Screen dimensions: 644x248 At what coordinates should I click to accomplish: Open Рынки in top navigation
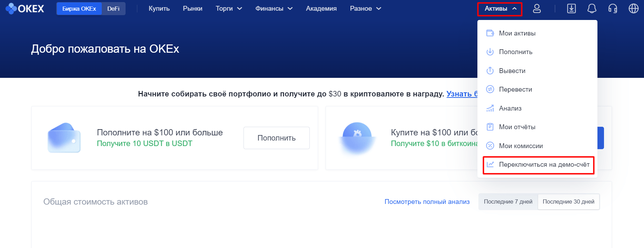(x=192, y=9)
